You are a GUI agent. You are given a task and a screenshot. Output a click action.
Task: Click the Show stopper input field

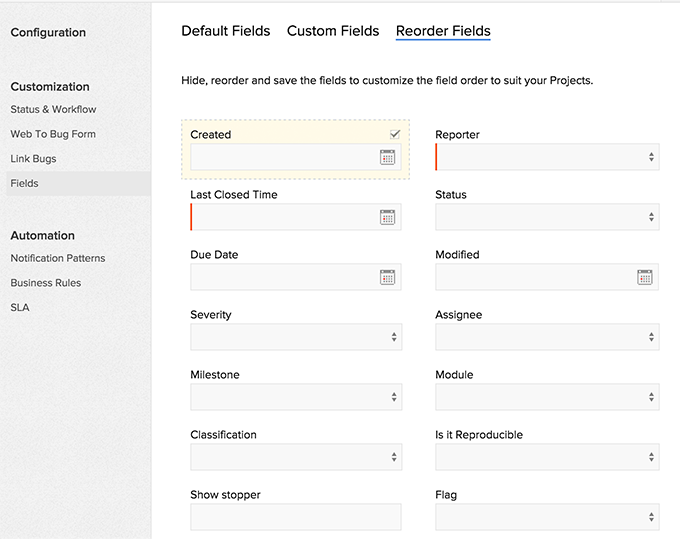pos(296,517)
